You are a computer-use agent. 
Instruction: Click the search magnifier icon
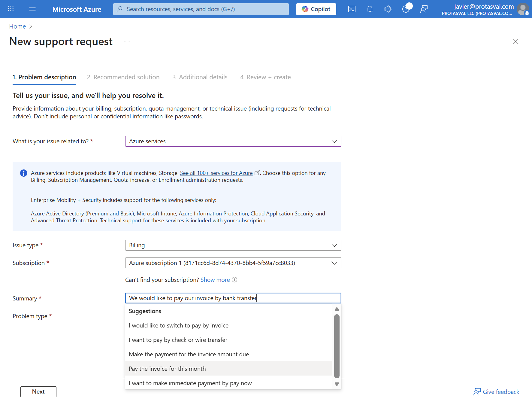pyautogui.click(x=120, y=9)
